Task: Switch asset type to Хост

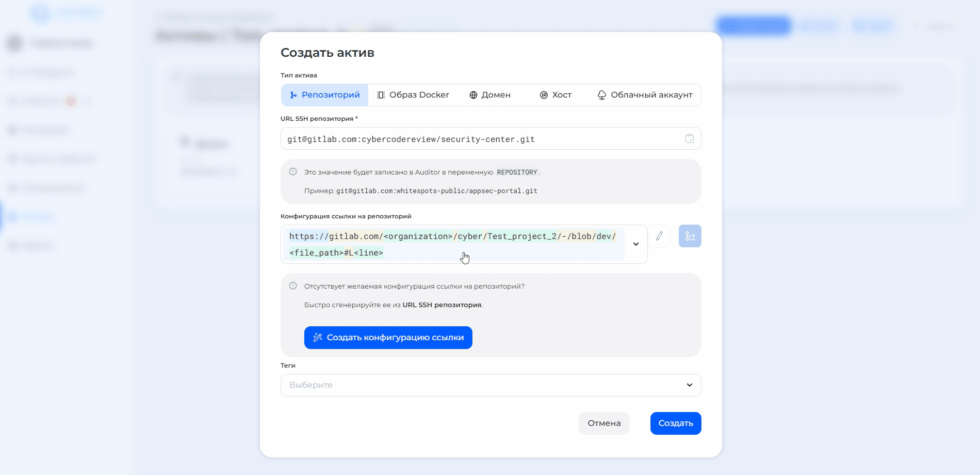Action: point(556,95)
